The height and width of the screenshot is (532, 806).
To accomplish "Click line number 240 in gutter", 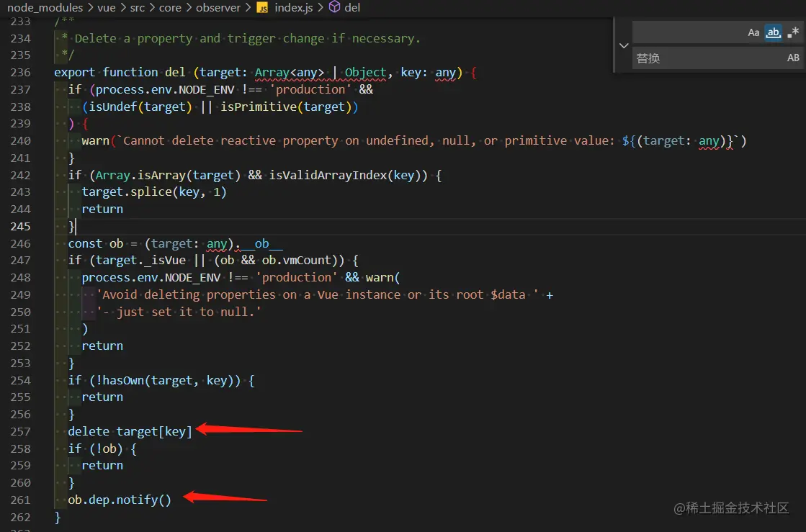I will point(21,140).
